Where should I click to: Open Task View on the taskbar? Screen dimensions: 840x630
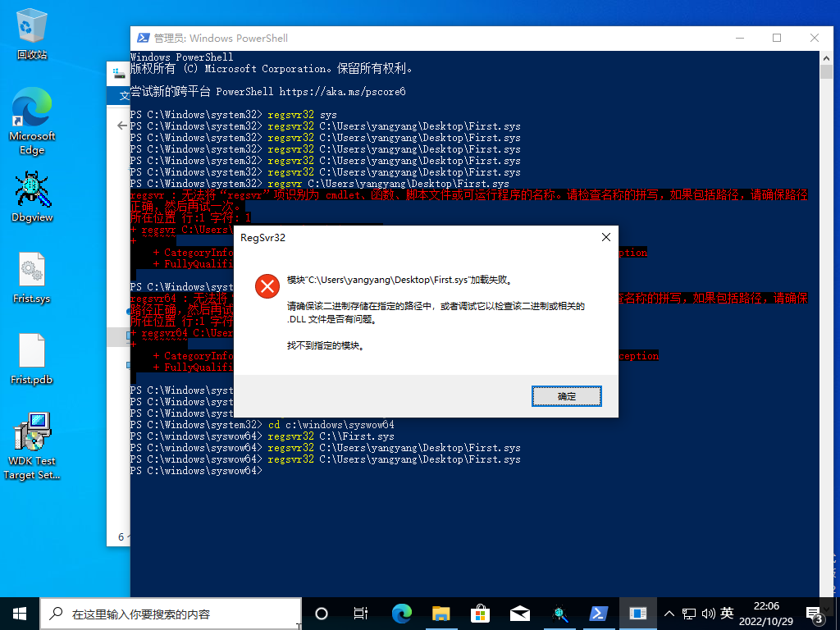tap(360, 613)
